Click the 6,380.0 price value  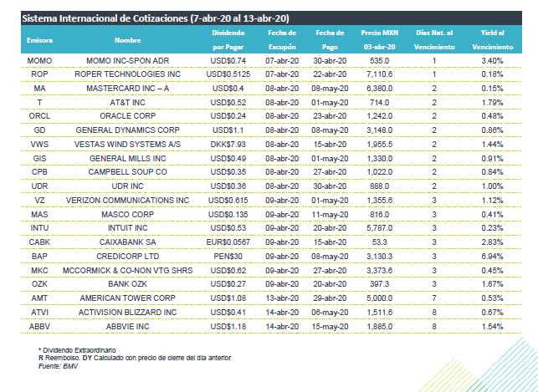pos(380,89)
